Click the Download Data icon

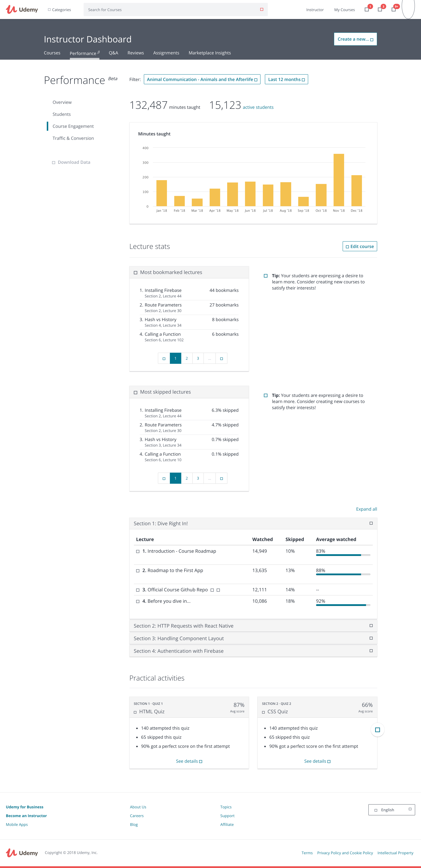pos(54,162)
